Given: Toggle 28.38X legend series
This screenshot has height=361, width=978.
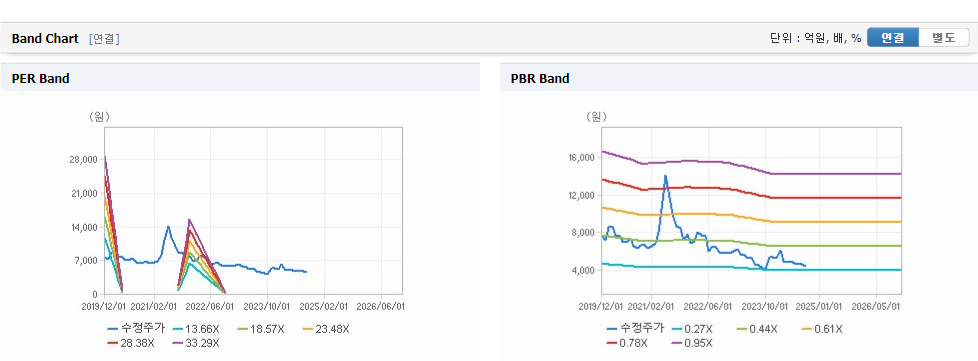Looking at the screenshot, I should [x=130, y=343].
